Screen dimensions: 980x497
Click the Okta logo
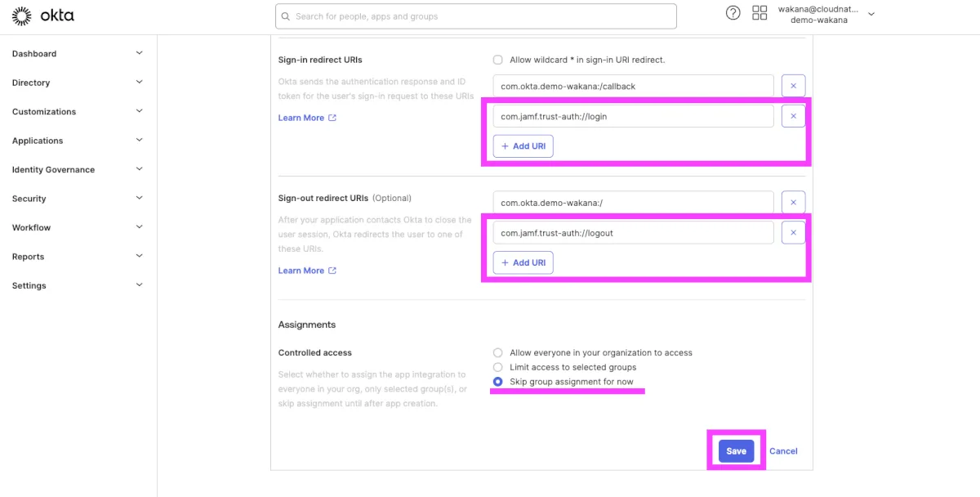[43, 16]
